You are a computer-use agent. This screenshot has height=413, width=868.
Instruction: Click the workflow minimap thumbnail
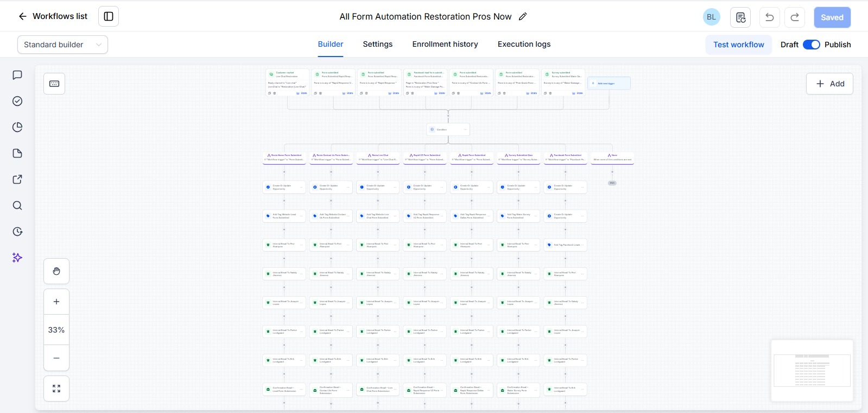[x=812, y=371]
